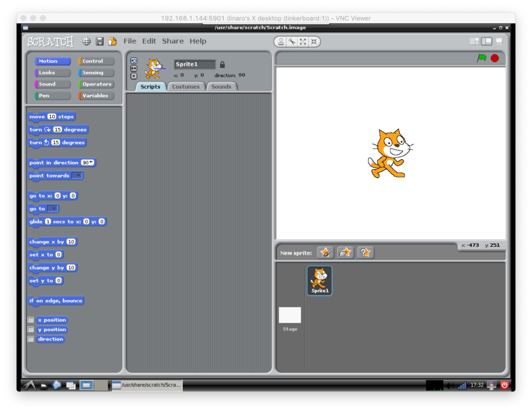Set rotation style to don't rotate

point(134,76)
